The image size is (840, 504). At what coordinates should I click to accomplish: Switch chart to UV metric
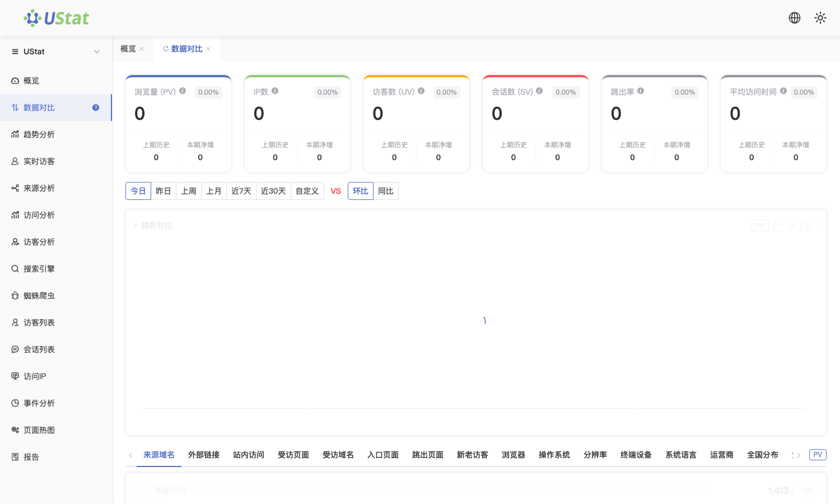791,226
